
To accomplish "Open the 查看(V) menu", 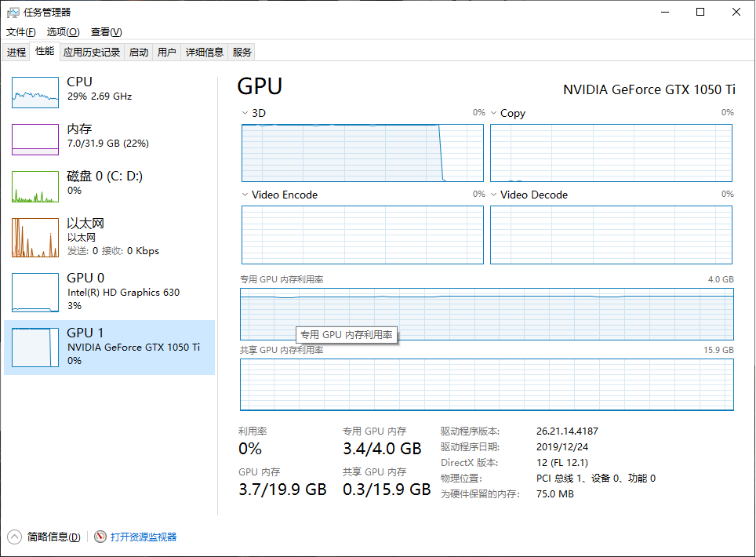I will pyautogui.click(x=107, y=32).
